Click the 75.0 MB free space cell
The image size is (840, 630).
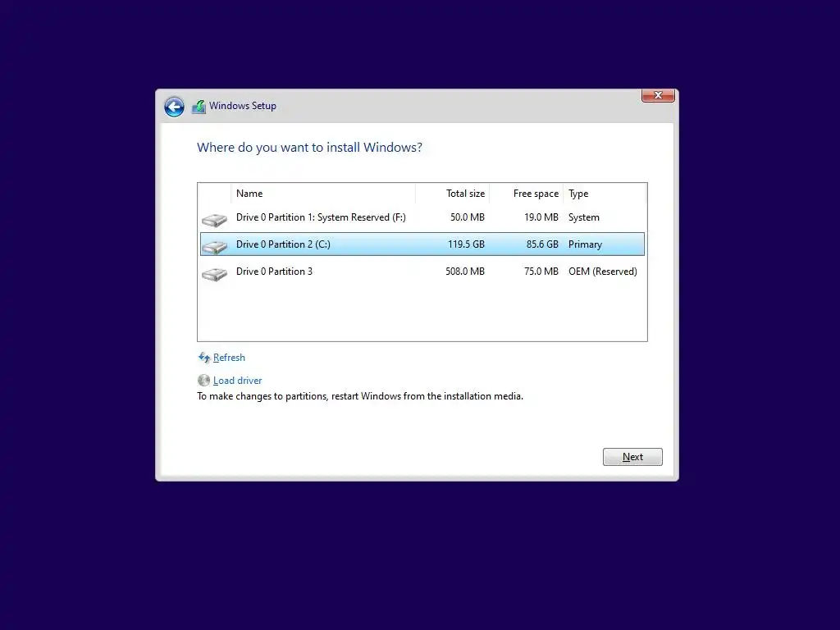click(x=541, y=272)
